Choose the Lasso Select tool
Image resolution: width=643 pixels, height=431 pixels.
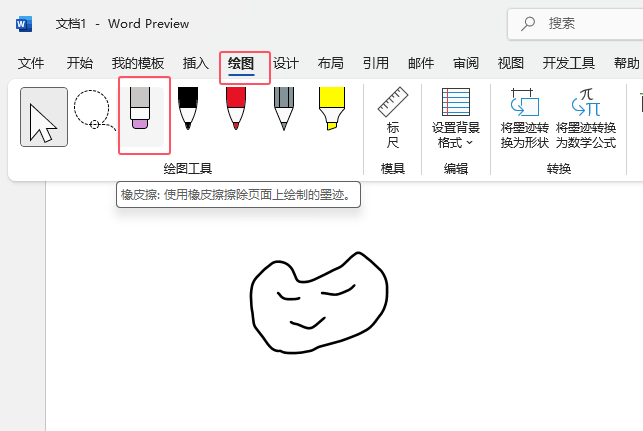[94, 110]
